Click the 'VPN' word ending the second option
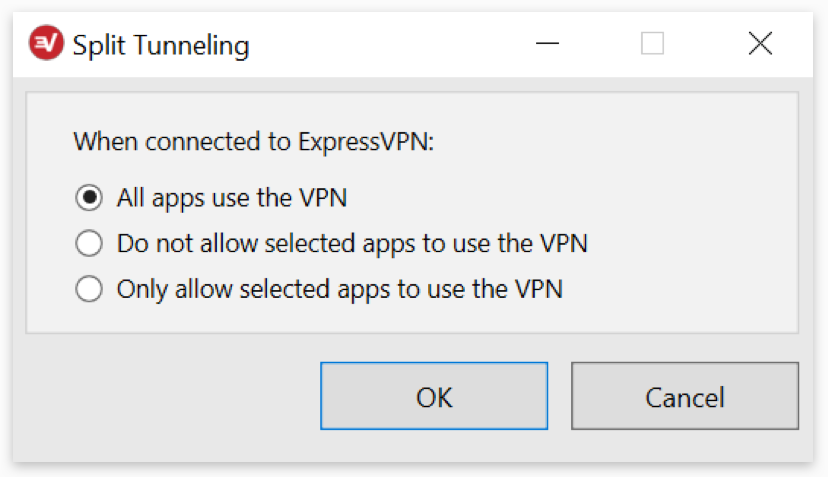Image resolution: width=828 pixels, height=477 pixels. pos(563,244)
